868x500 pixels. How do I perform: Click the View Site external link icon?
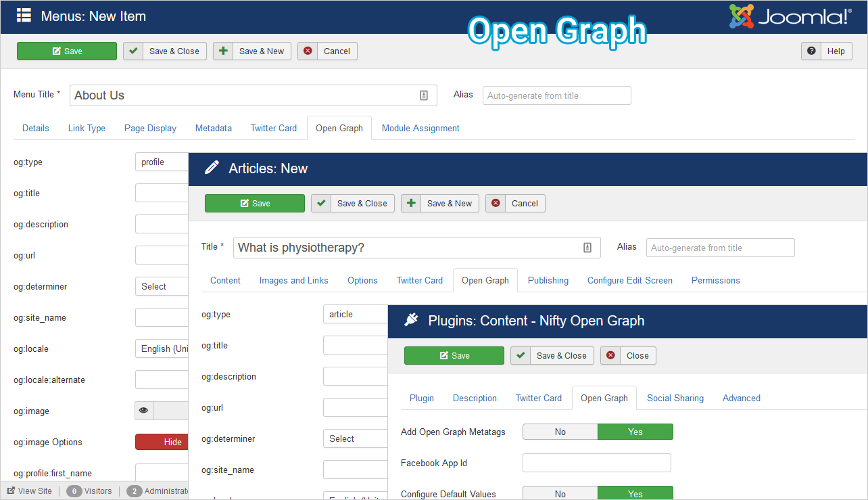(x=11, y=491)
